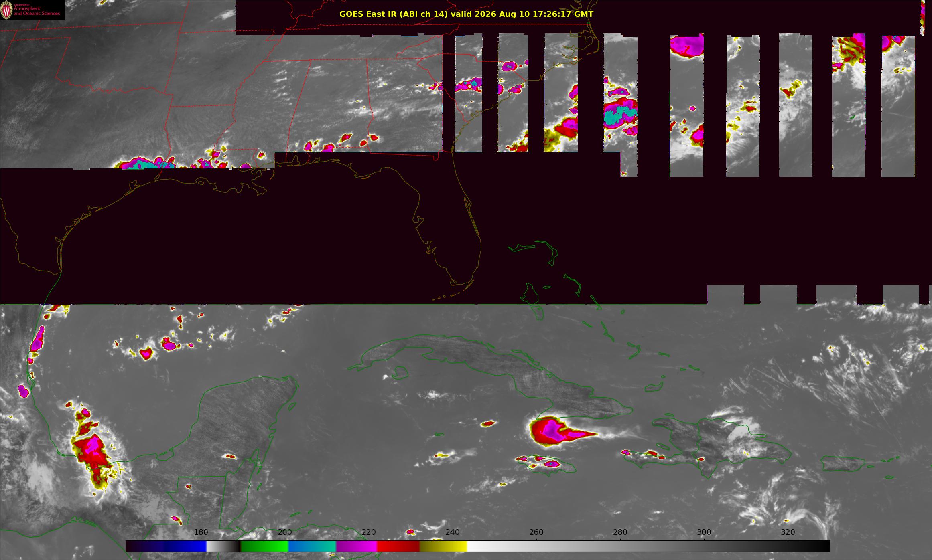Select the yellow band on the colorbar
932x560 pixels.
443,546
